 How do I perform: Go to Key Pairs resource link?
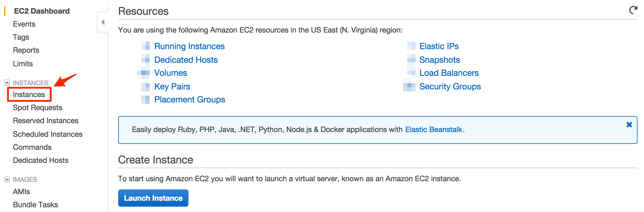tap(172, 86)
